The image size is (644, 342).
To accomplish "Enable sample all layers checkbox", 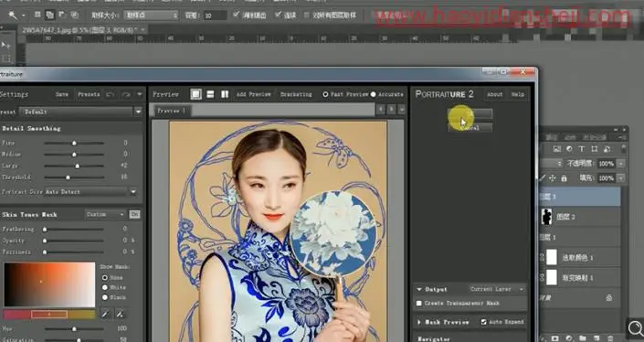I will 306,16.
